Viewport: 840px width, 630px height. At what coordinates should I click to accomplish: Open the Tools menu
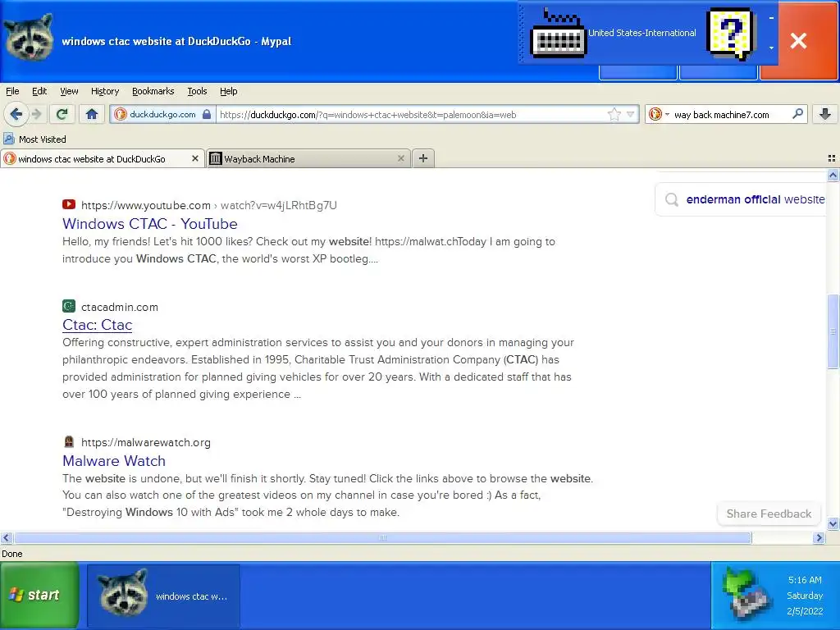[197, 91]
